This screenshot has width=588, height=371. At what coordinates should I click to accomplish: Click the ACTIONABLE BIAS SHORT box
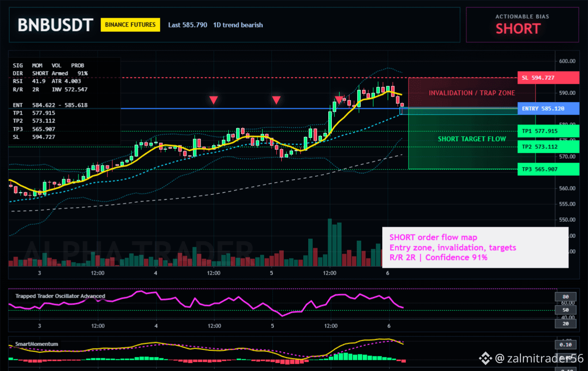(522, 24)
